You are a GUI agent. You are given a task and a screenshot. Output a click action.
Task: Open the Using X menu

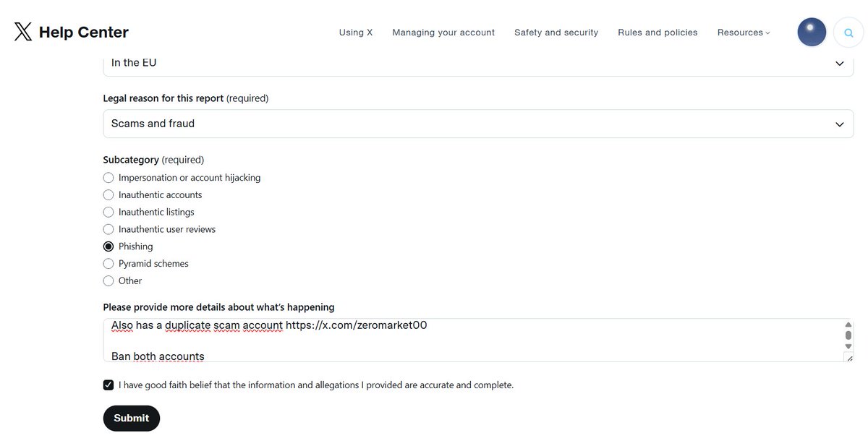click(356, 33)
